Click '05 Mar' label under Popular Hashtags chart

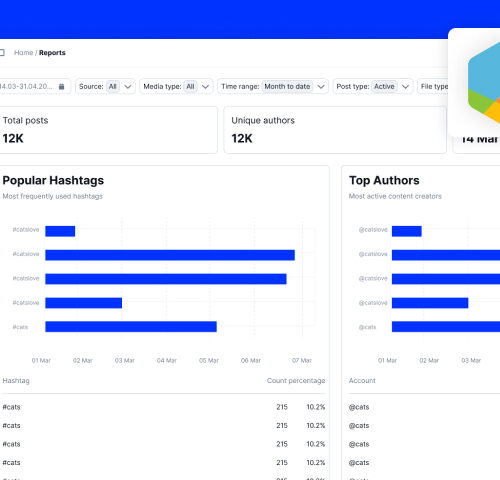coord(209,360)
